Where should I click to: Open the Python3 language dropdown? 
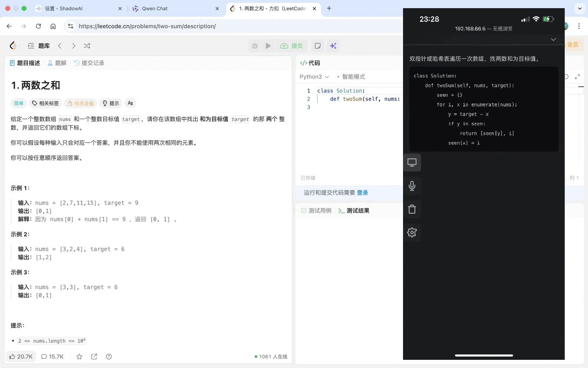[x=314, y=77]
